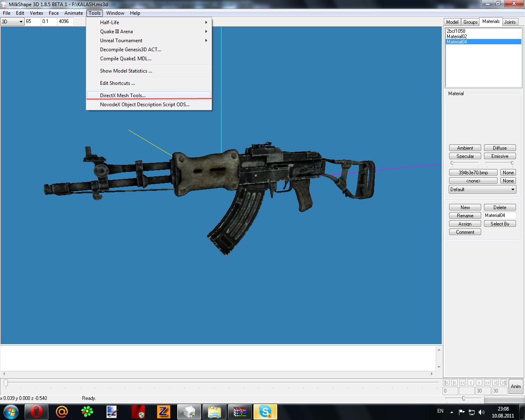Adjust the shininess slider under Specular
The width and height of the screenshot is (525, 420).
click(x=452, y=163)
